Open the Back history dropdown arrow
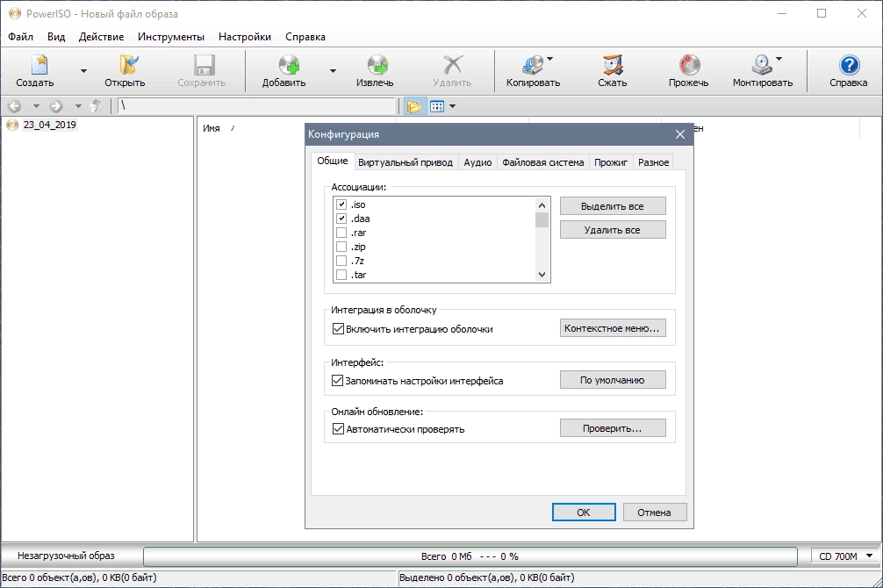 [36, 106]
